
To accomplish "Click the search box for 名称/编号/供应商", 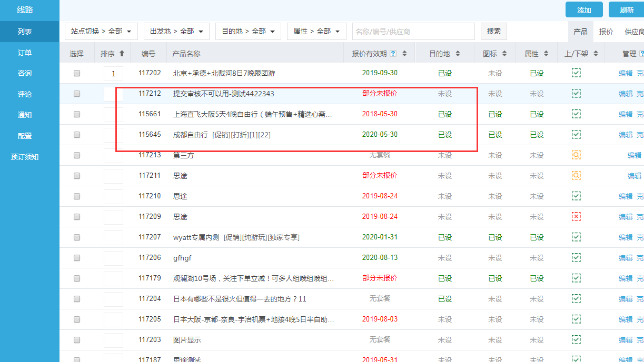I will [413, 32].
